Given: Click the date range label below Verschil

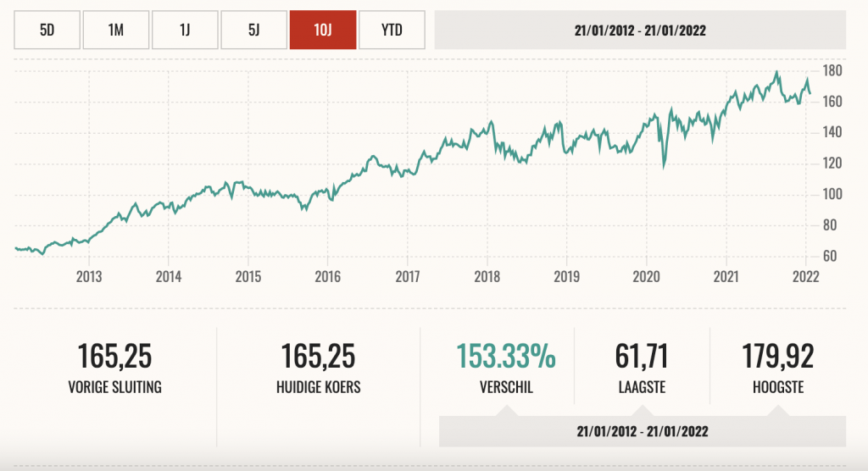Looking at the screenshot, I should [642, 431].
